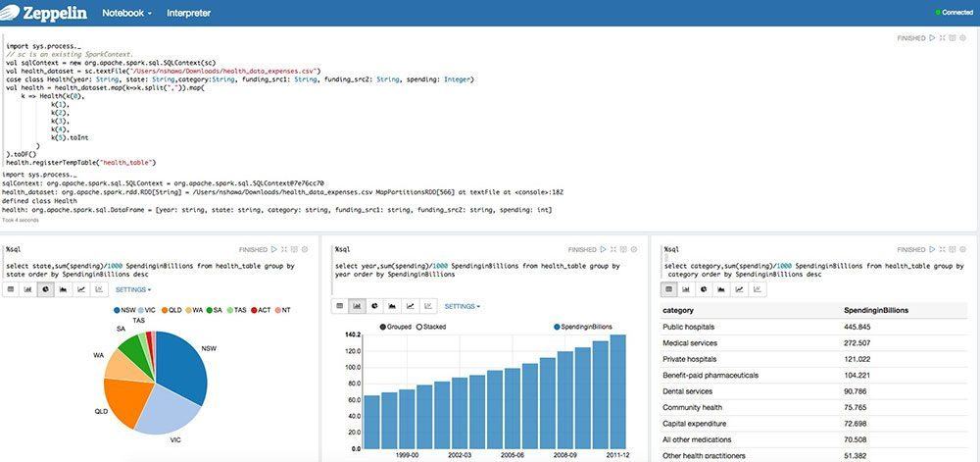Switch state paragraph to scatter chart
Screen dimensions: 980x462
coord(99,289)
